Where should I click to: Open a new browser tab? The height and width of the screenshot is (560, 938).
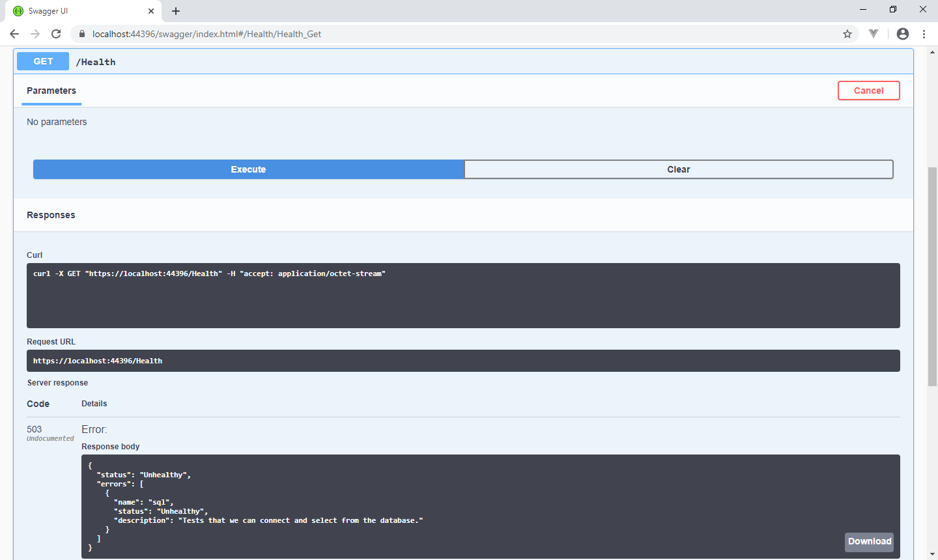click(176, 10)
